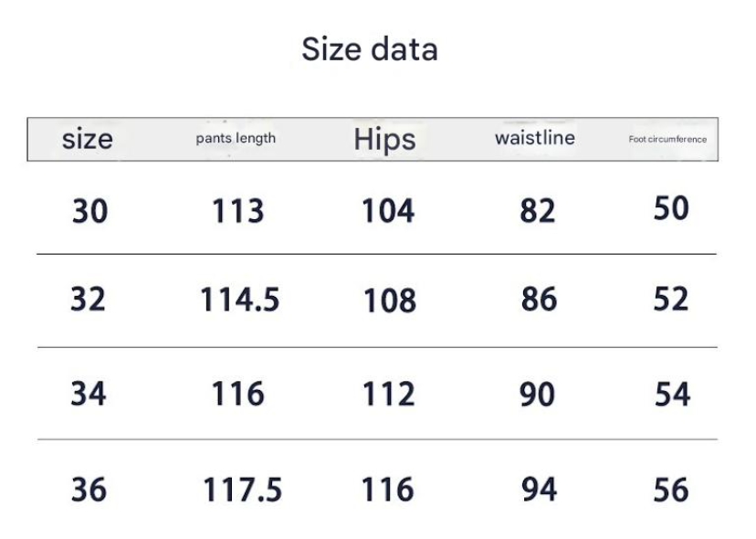
Task: Select the "Foot circumference" column header
Action: pos(667,140)
